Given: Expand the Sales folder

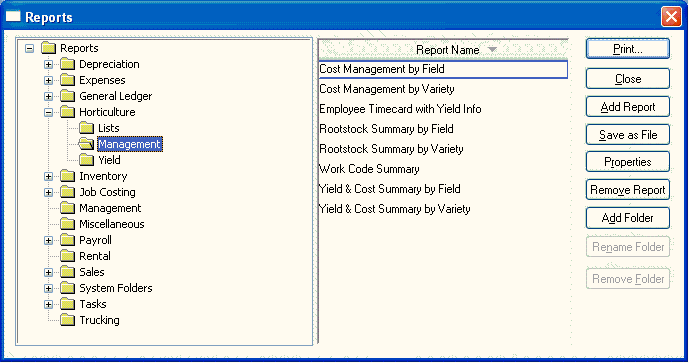Looking at the screenshot, I should click(48, 272).
